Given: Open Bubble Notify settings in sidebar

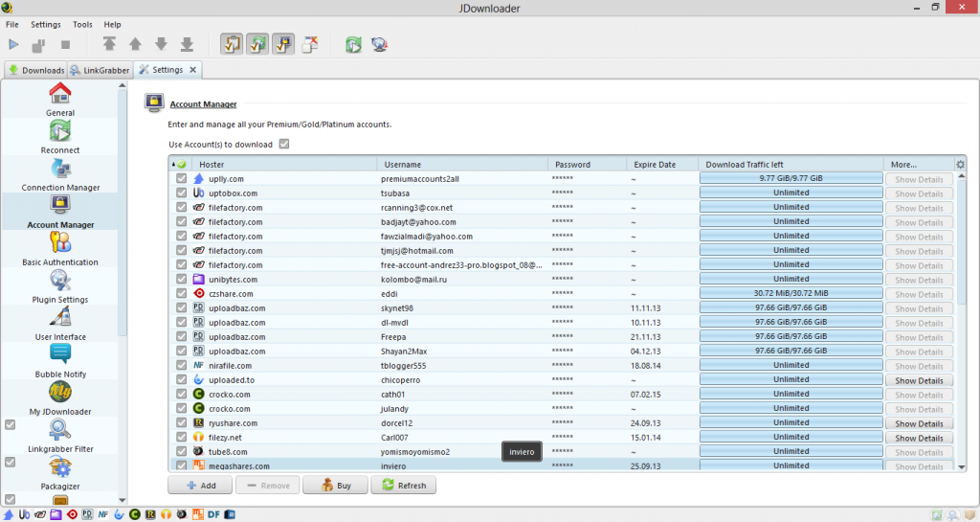Looking at the screenshot, I should pos(60,361).
